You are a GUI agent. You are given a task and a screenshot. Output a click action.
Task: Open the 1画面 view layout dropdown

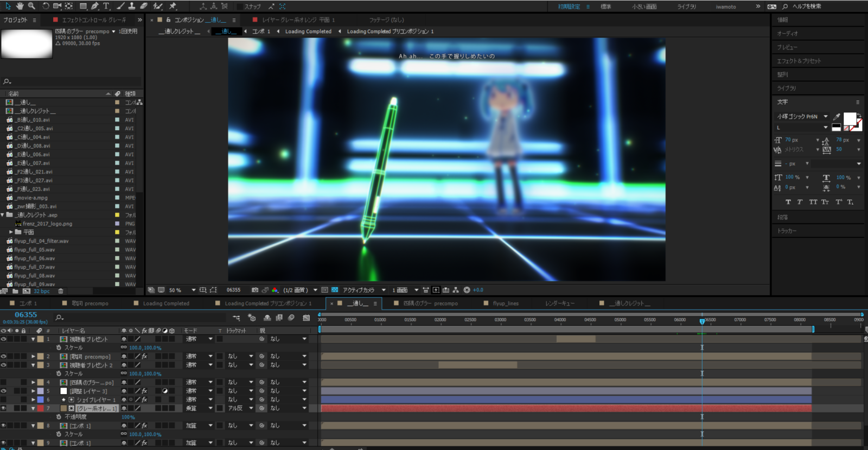[405, 290]
